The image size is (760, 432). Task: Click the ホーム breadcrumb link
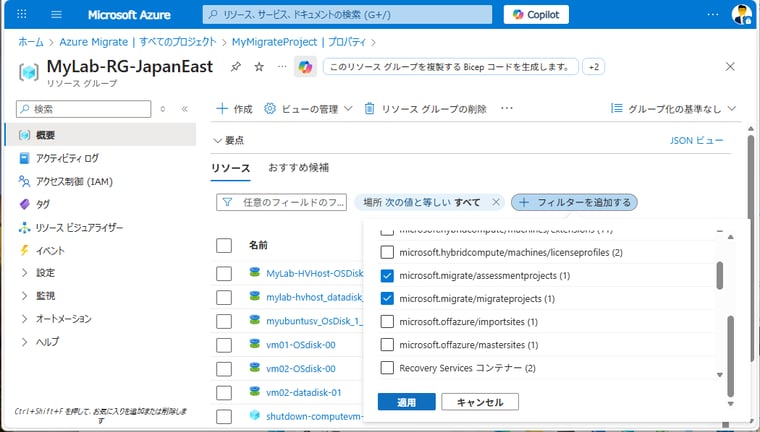[x=31, y=42]
